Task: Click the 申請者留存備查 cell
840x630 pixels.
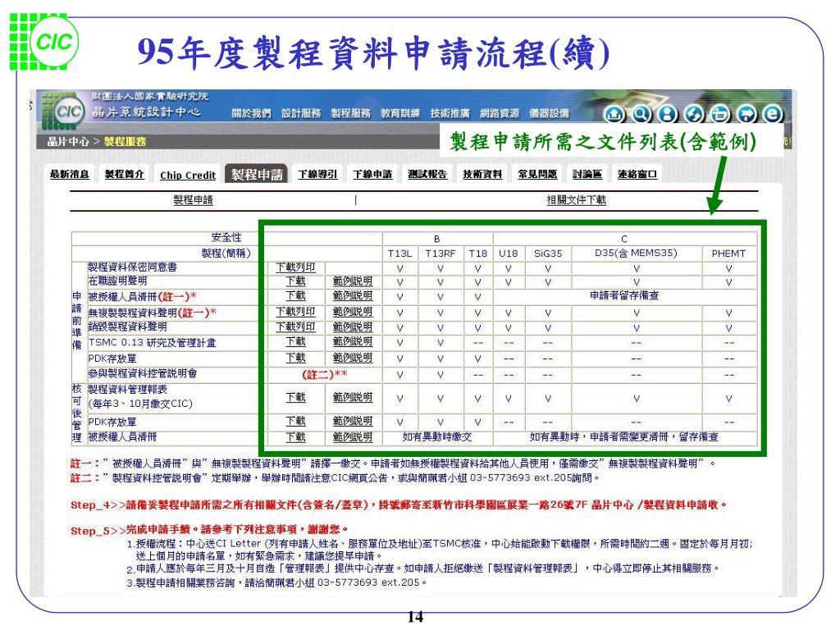Action: click(624, 295)
